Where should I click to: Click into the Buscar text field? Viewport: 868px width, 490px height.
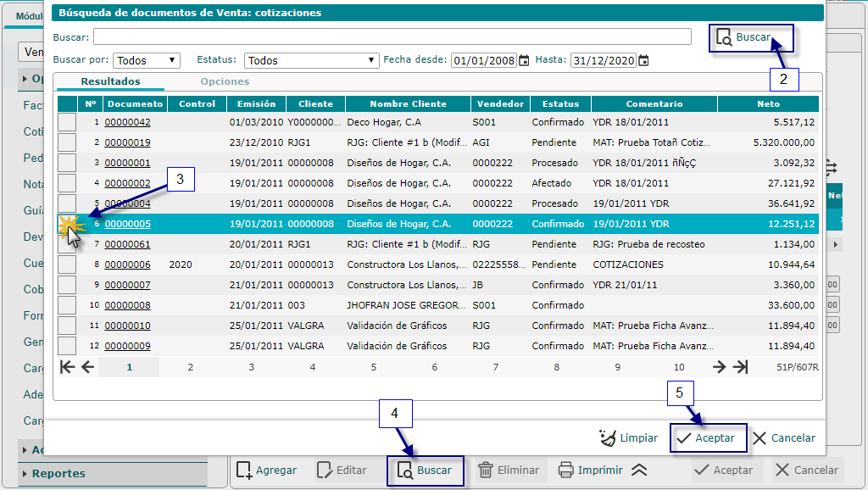click(392, 36)
